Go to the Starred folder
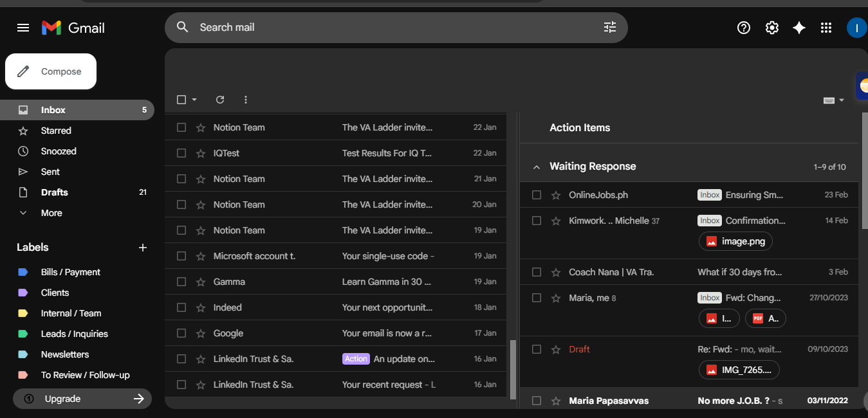 pos(56,131)
